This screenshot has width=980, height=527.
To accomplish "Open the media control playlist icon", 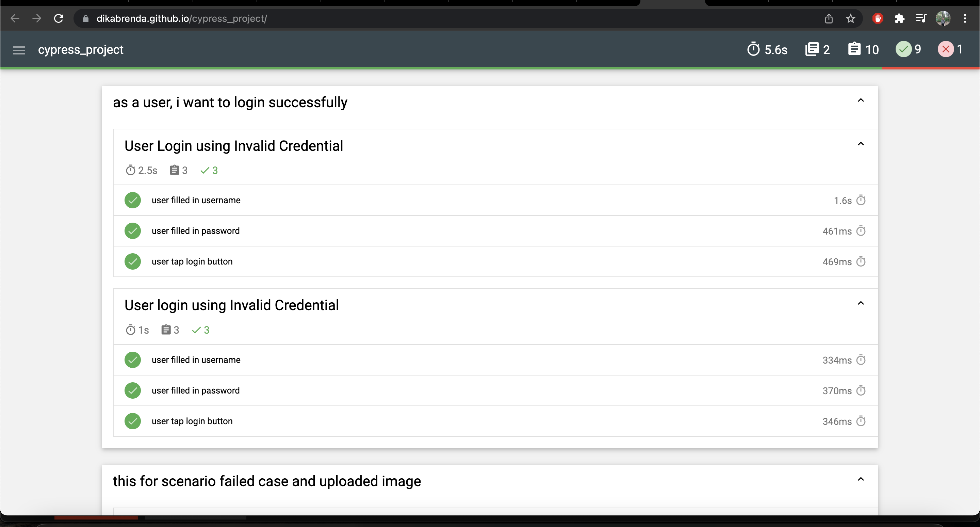I will 921,18.
